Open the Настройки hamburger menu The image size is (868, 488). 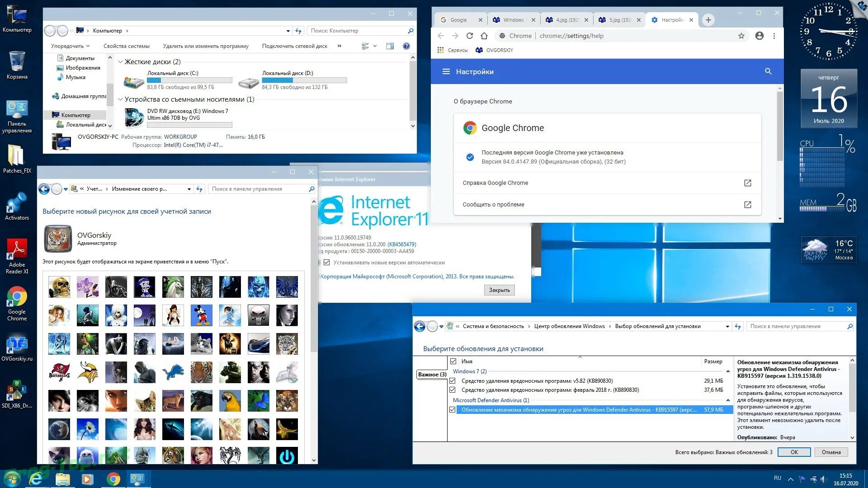(x=446, y=71)
